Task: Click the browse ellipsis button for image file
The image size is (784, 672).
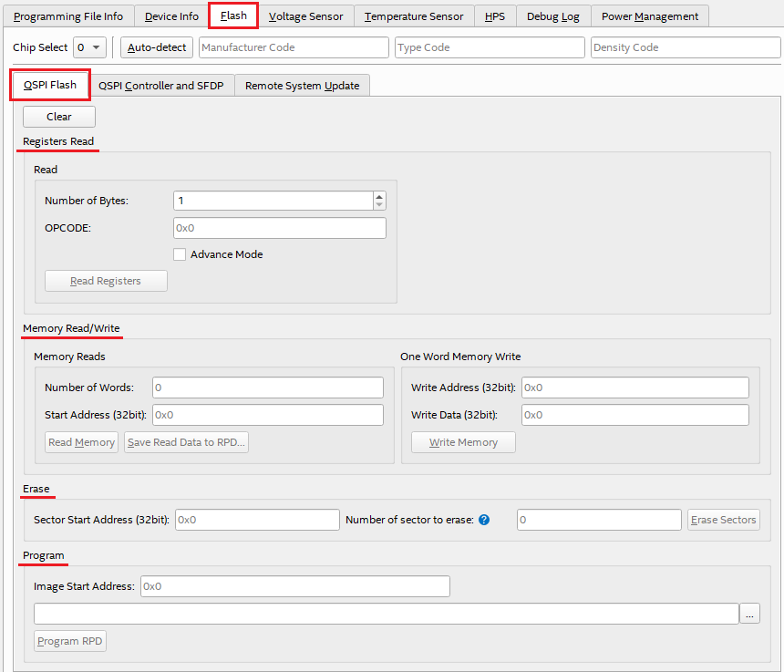Action: pos(749,615)
